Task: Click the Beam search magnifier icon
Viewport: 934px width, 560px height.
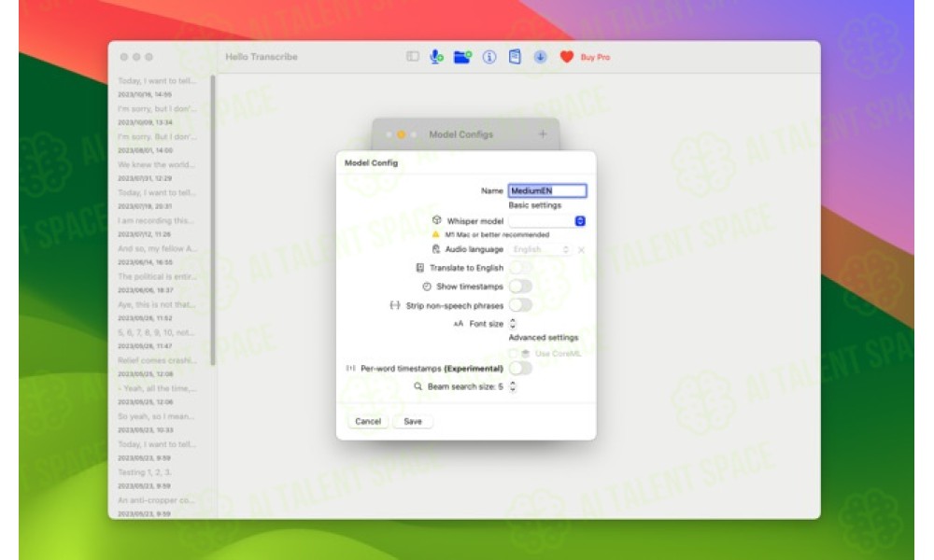Action: [x=418, y=386]
